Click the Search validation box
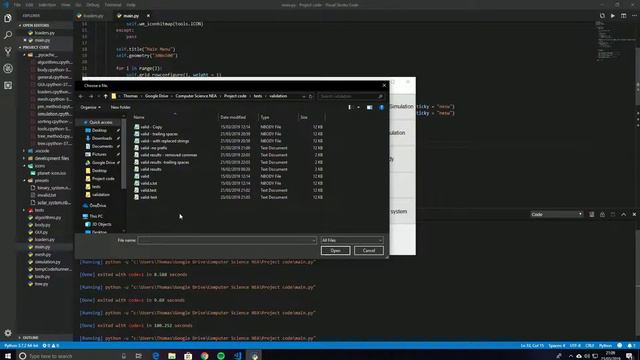 pos(351,96)
